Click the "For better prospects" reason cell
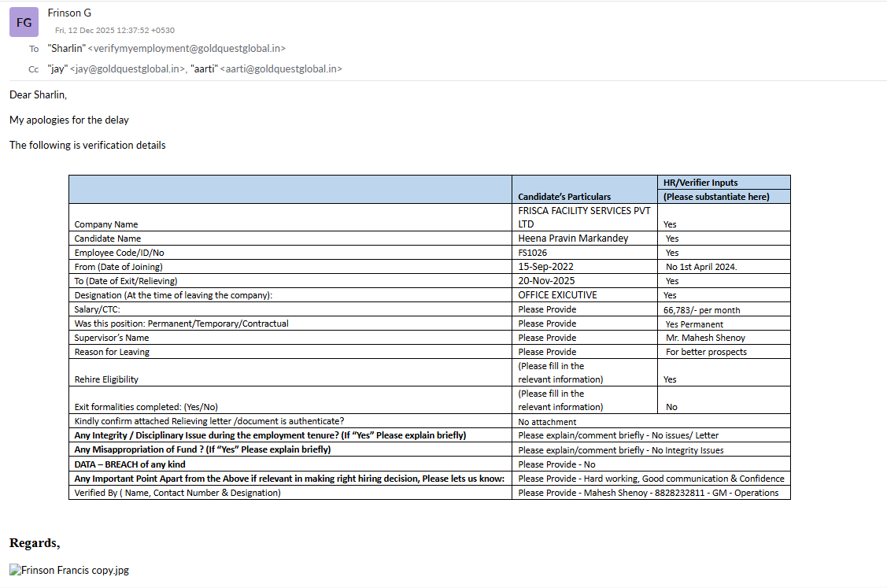 [706, 352]
